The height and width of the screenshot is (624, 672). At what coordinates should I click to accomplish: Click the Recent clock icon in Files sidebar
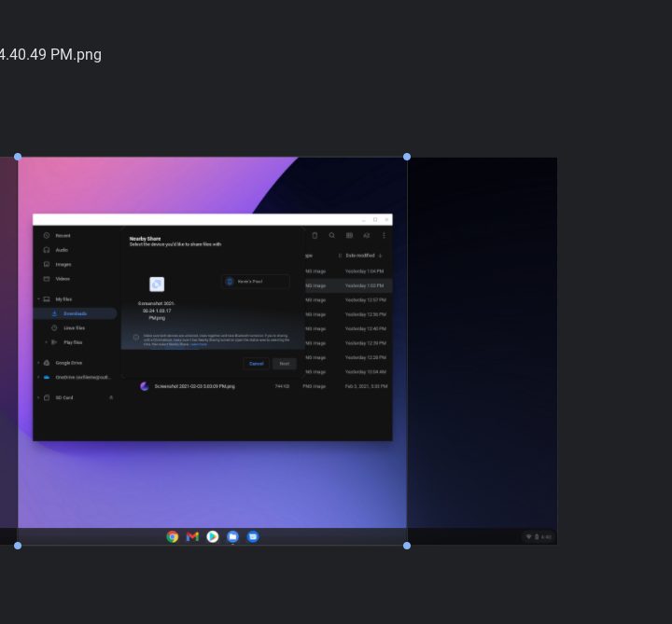point(47,236)
